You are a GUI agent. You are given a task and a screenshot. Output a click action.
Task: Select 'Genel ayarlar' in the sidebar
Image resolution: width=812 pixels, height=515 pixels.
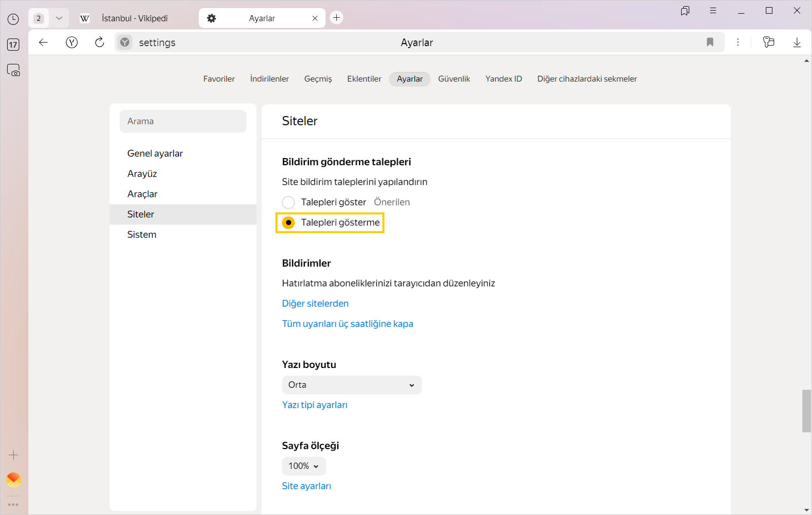pyautogui.click(x=155, y=154)
